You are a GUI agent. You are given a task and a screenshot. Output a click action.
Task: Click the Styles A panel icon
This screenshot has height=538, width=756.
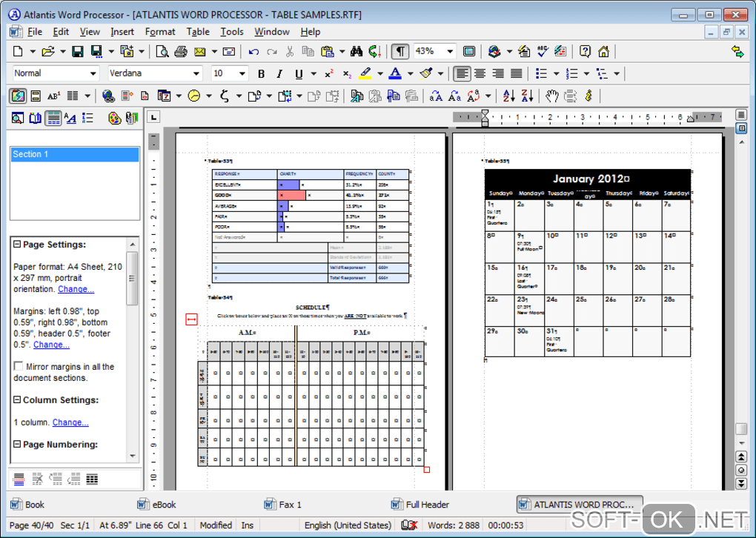pos(70,118)
